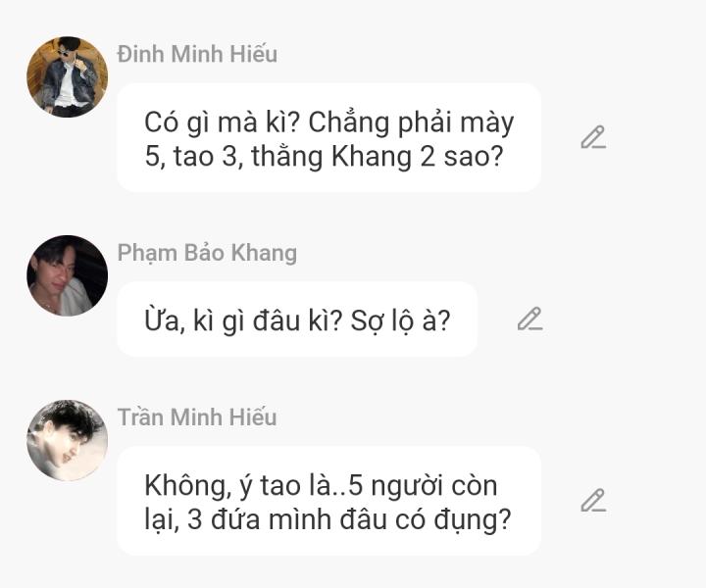The image size is (706, 588).
Task: Click the text "Chẳng phải mày" in first message
Action: [411, 122]
